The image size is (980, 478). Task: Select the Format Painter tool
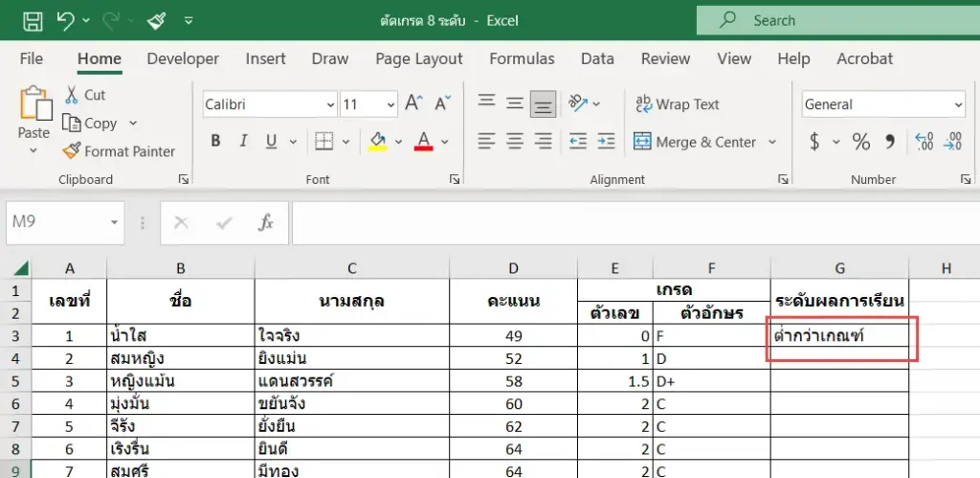tap(119, 151)
